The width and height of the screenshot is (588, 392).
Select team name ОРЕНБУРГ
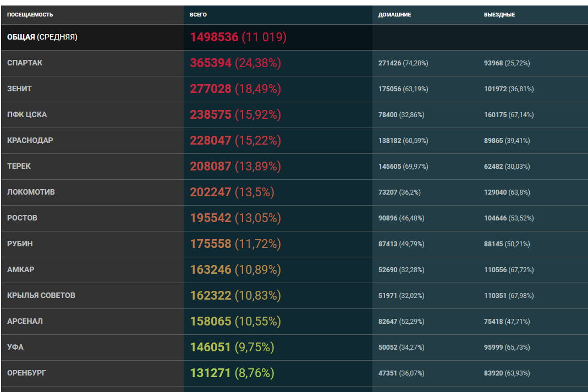click(x=26, y=373)
